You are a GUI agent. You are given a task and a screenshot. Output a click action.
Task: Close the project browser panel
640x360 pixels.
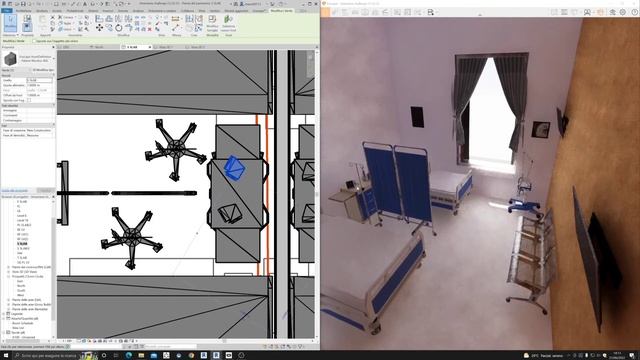(53, 197)
